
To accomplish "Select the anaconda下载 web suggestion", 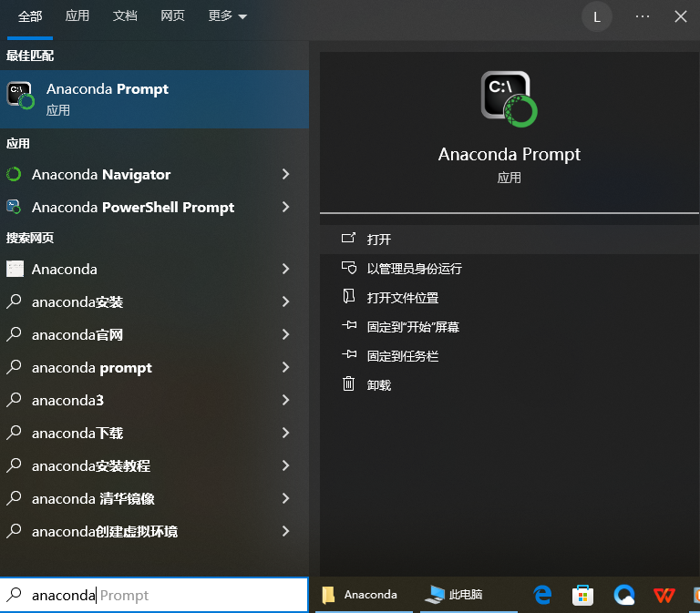I will tap(154, 433).
